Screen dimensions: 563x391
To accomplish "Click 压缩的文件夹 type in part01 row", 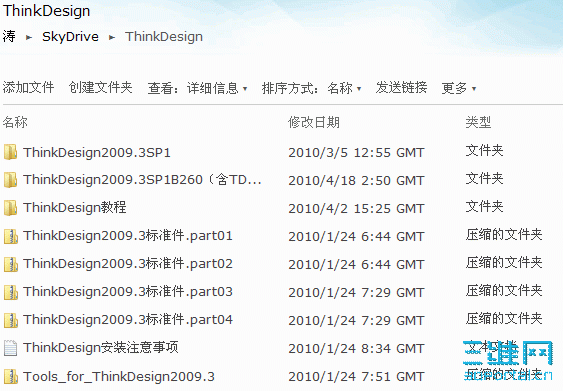I will point(504,234).
